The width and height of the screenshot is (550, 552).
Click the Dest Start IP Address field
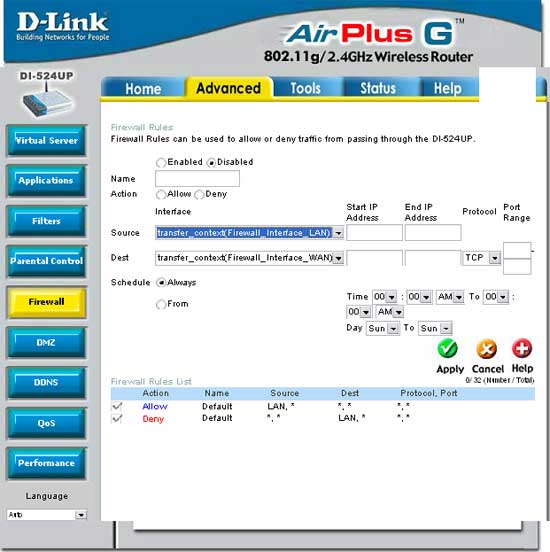pyautogui.click(x=374, y=258)
